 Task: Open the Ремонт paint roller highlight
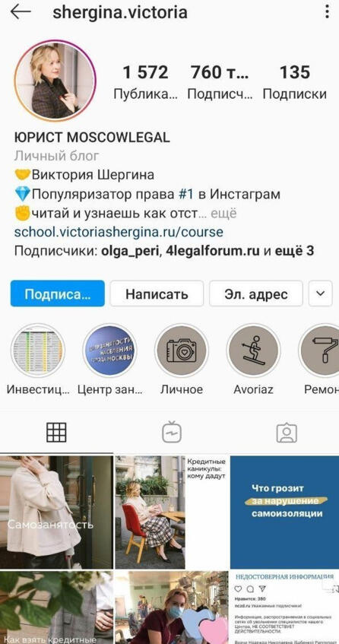320,351
